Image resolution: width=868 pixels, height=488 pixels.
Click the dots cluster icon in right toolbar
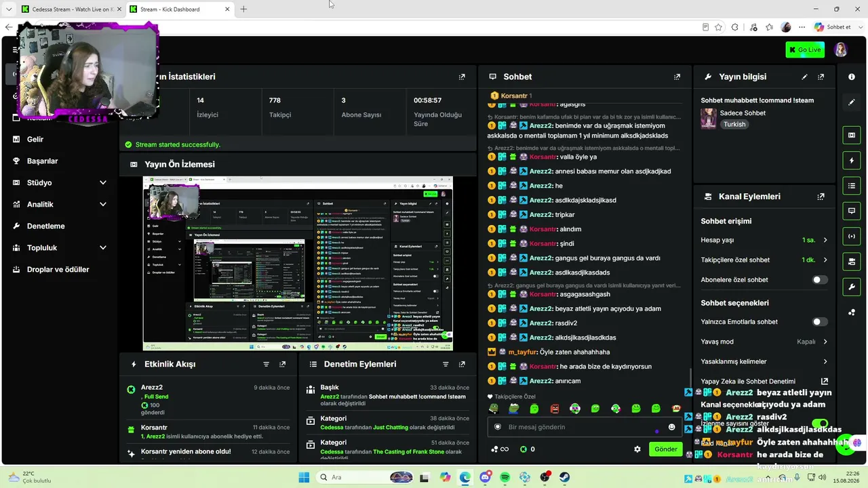coord(852,312)
